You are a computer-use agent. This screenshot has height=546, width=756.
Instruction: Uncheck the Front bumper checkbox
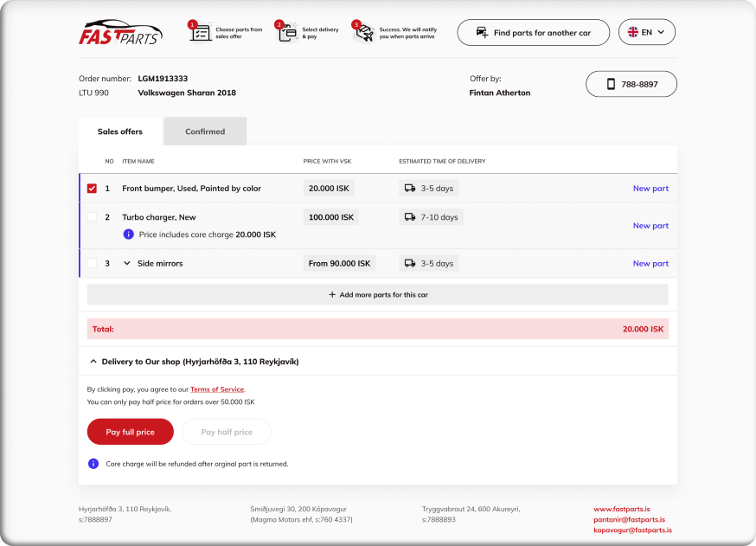pos(92,189)
